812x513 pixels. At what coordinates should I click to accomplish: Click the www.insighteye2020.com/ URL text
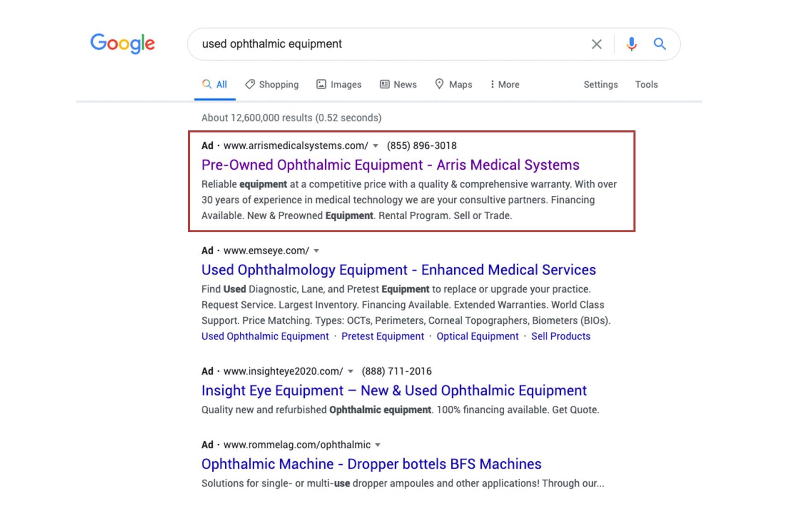[283, 371]
